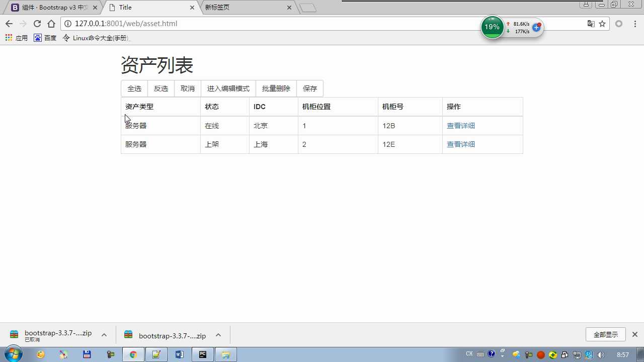Viewport: 644px width, 362px height.
Task: Click the site info icon in the address bar
Action: (x=68, y=24)
